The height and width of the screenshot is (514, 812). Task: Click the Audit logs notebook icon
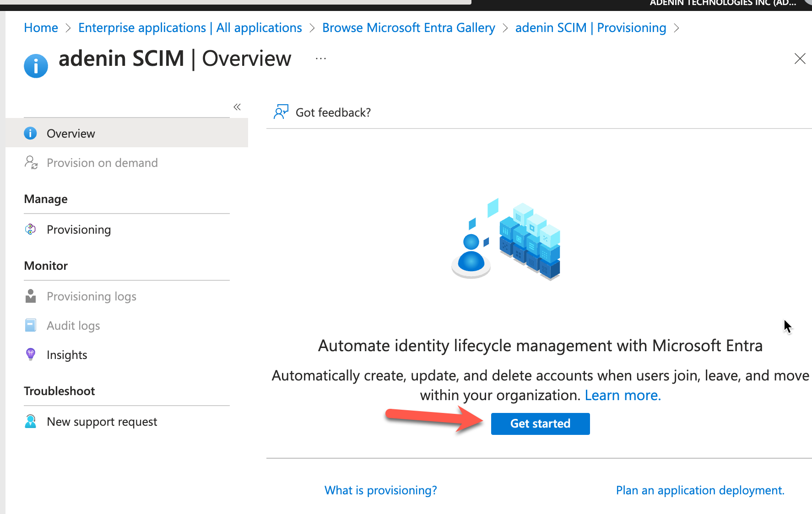(31, 326)
